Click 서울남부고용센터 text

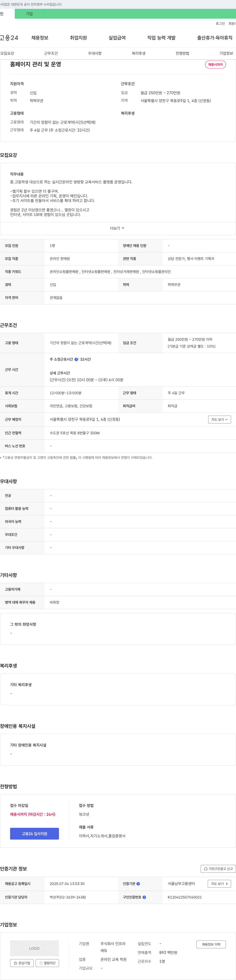[x=181, y=884]
